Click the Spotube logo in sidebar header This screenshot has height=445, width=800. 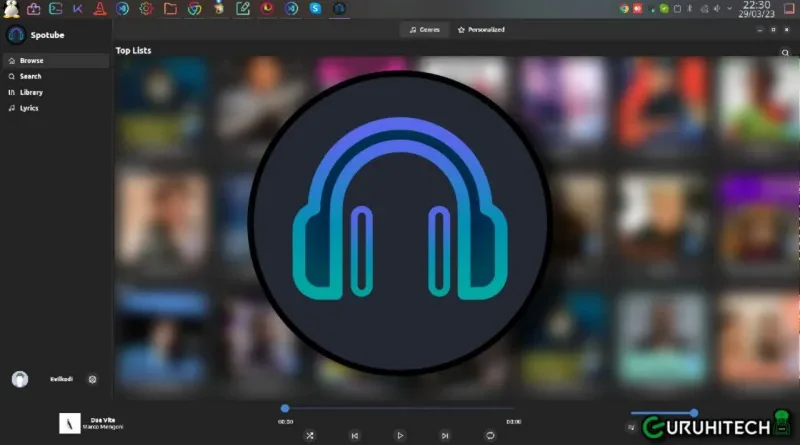click(16, 35)
